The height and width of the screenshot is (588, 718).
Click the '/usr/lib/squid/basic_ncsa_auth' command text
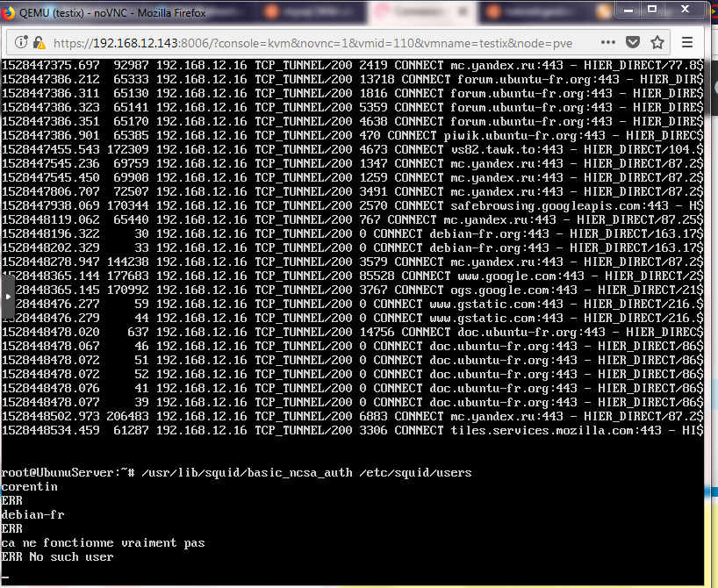tap(248, 473)
